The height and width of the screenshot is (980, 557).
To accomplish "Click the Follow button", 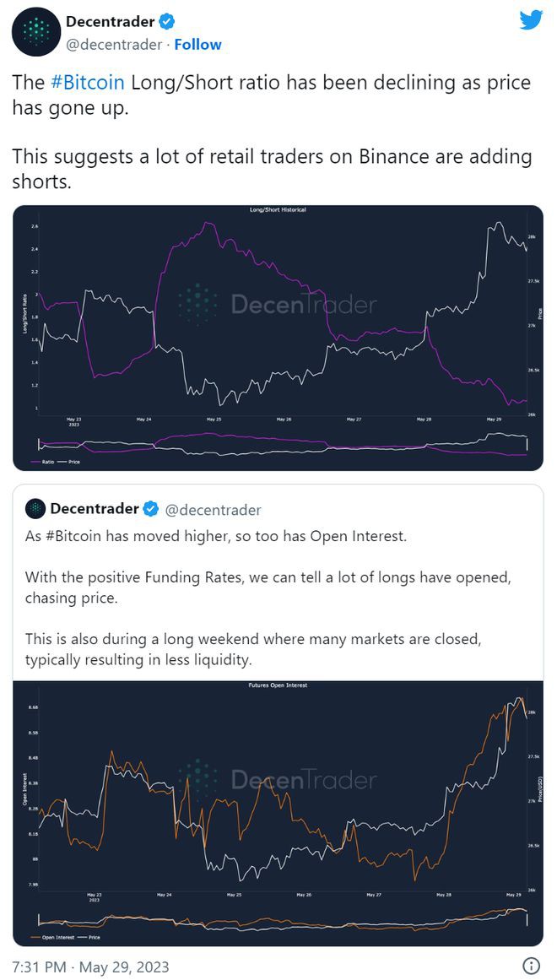I will point(198,44).
